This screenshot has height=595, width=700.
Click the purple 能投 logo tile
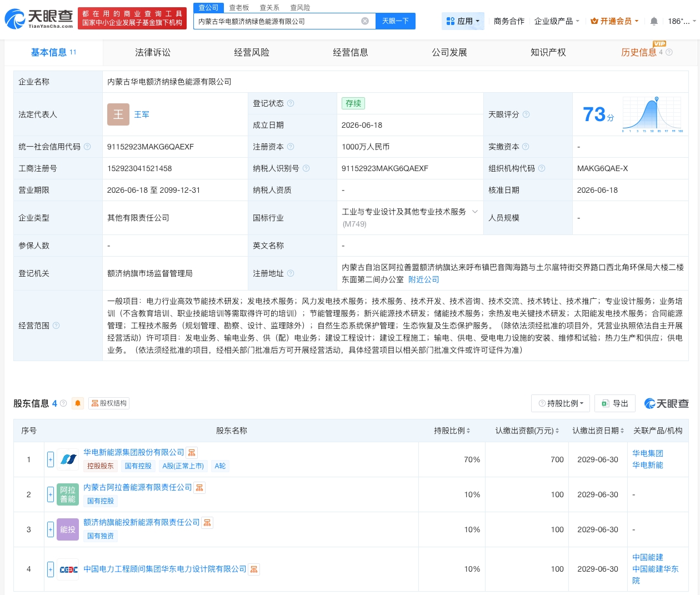pyautogui.click(x=68, y=529)
